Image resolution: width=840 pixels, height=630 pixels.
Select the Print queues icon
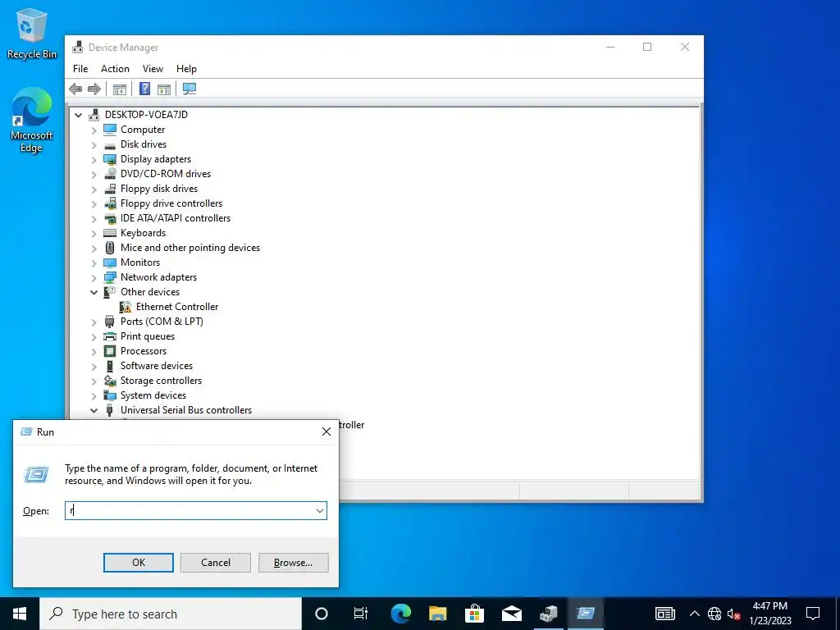[x=110, y=336]
